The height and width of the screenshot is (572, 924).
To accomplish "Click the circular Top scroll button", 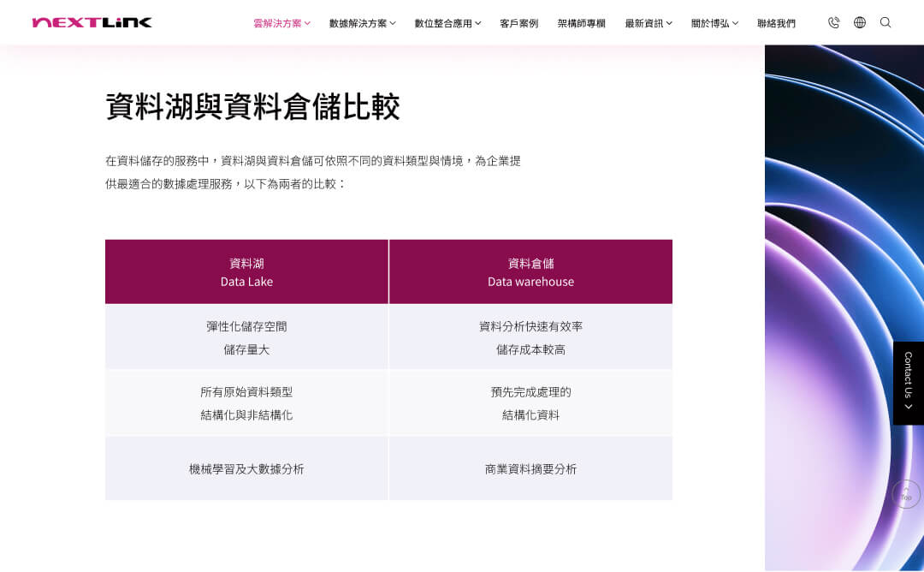I will tap(906, 494).
